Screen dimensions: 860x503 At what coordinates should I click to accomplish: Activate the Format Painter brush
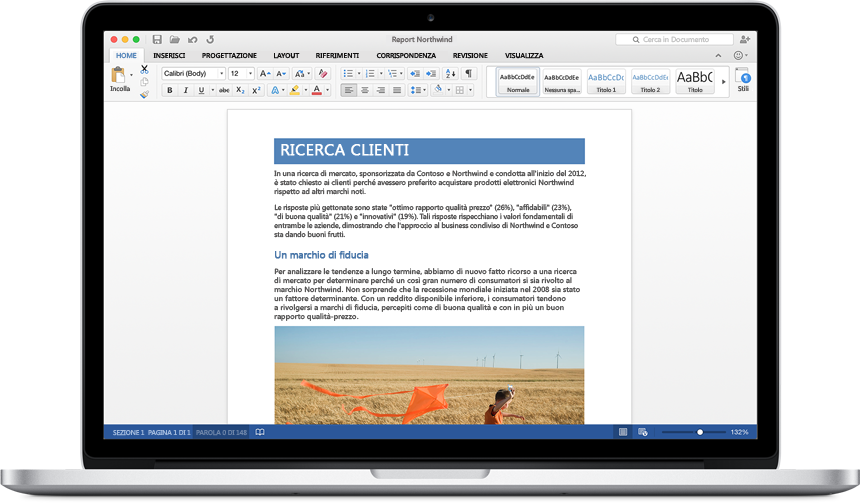(144, 94)
